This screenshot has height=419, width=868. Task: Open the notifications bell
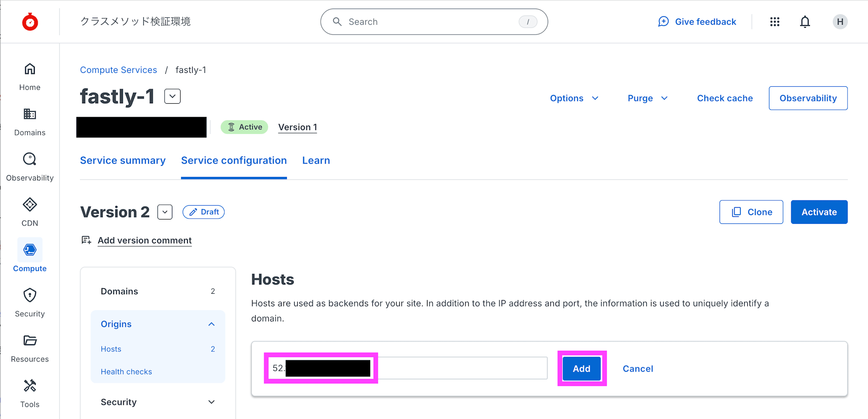805,22
